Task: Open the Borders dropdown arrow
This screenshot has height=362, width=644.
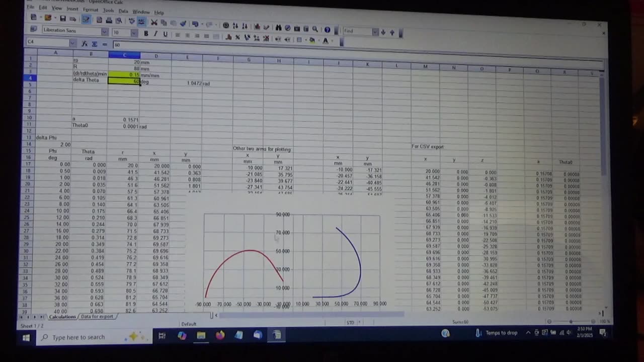Action: click(306, 39)
